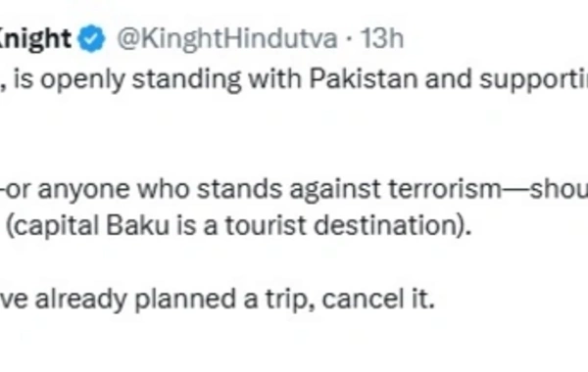
Task: Open the @KinghtHindutva profile handle
Action: pyautogui.click(x=227, y=38)
